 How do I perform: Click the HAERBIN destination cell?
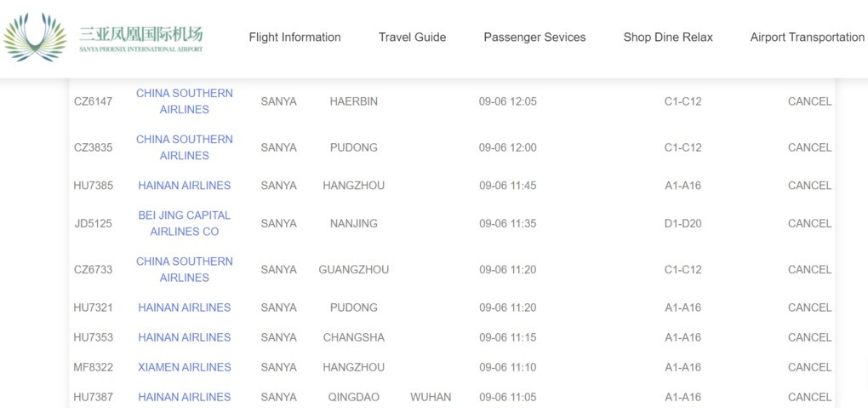tap(353, 101)
